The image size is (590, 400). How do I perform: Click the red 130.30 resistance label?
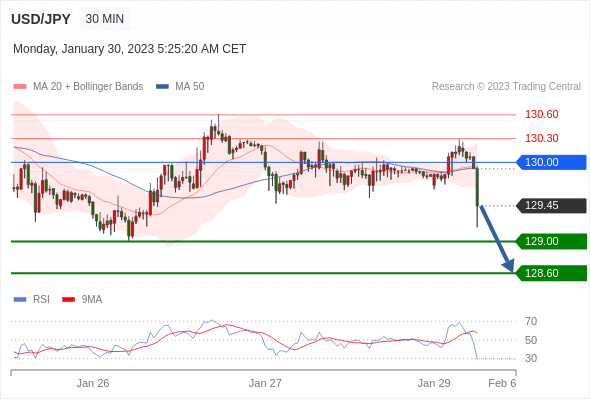click(541, 138)
